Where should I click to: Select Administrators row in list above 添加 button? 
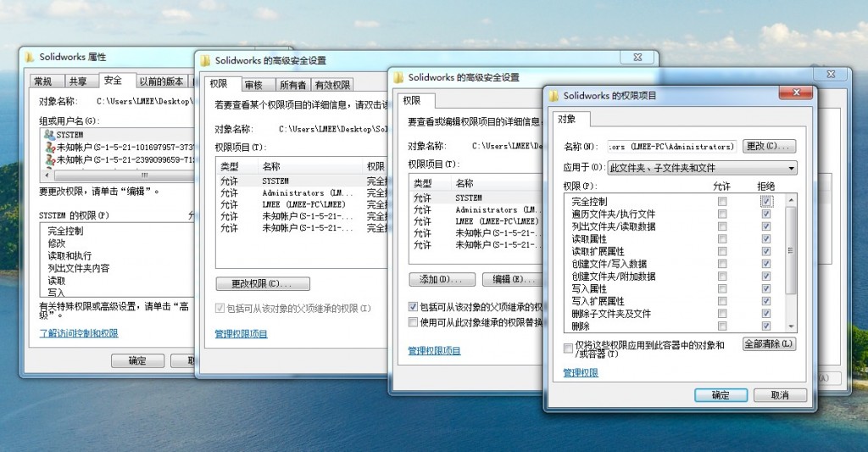477,210
